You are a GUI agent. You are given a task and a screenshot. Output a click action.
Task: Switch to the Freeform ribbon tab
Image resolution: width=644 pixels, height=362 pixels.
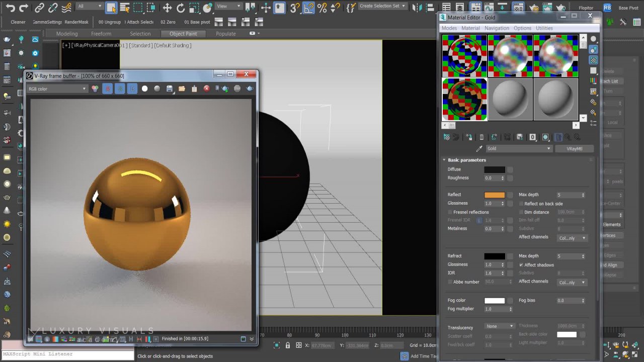point(101,34)
